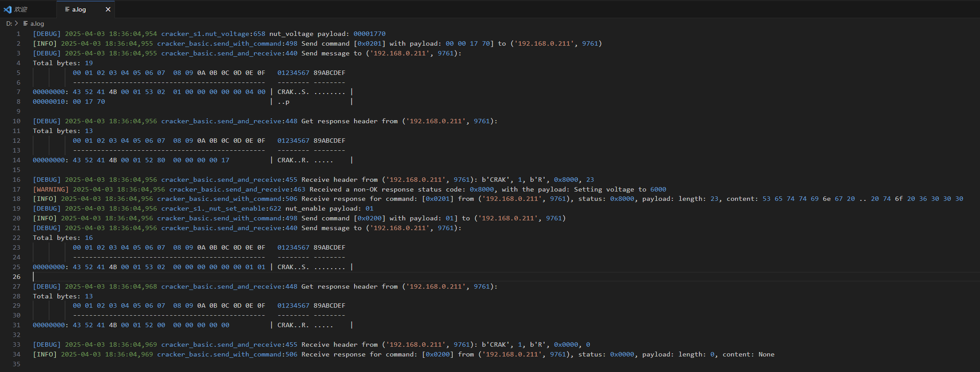Image resolution: width=980 pixels, height=372 pixels.
Task: Click line number 1 in the gutter
Action: pyautogui.click(x=18, y=34)
